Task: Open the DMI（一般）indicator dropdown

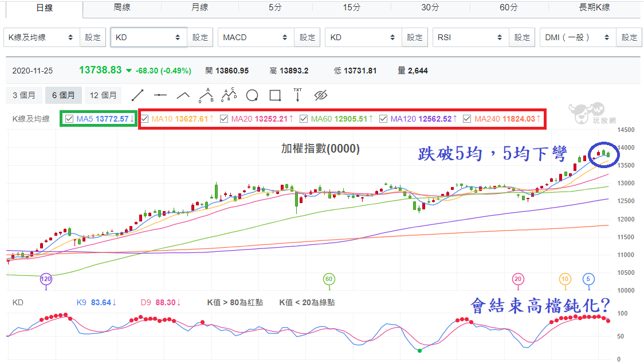Action: point(578,37)
